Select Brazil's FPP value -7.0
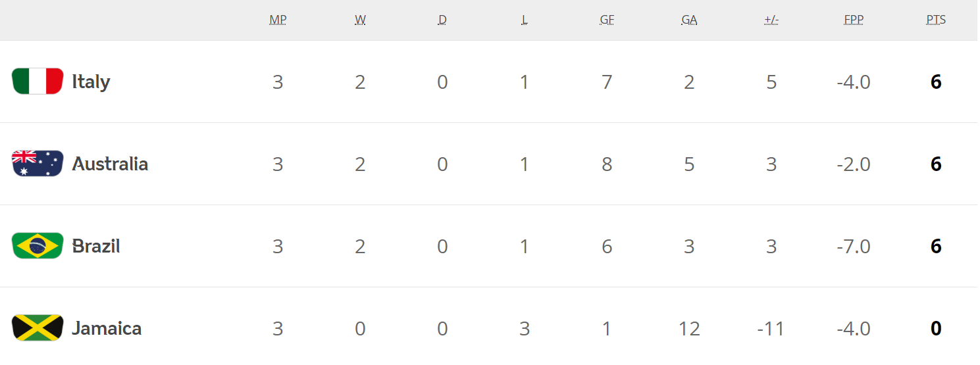 [854, 247]
